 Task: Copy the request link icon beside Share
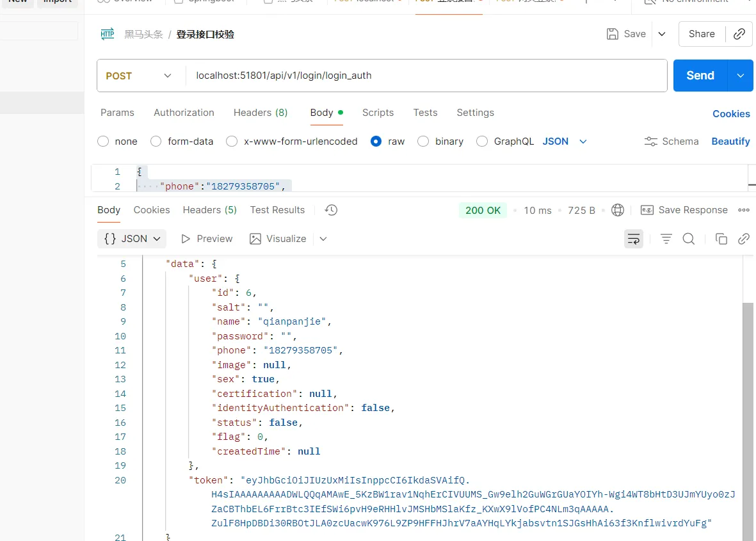[x=739, y=34]
